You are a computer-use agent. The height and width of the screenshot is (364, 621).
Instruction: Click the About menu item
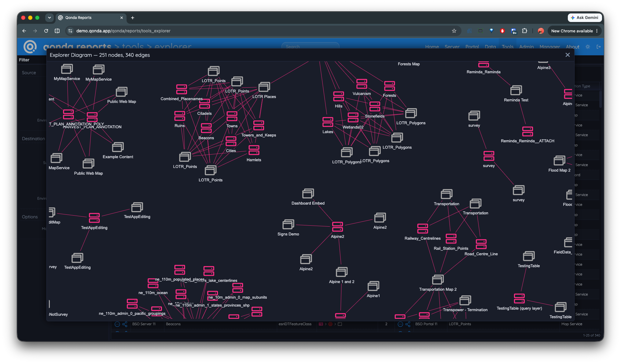pos(572,47)
